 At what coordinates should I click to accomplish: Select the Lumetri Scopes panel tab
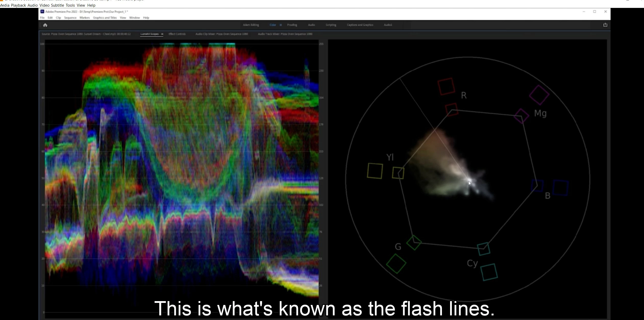point(150,34)
